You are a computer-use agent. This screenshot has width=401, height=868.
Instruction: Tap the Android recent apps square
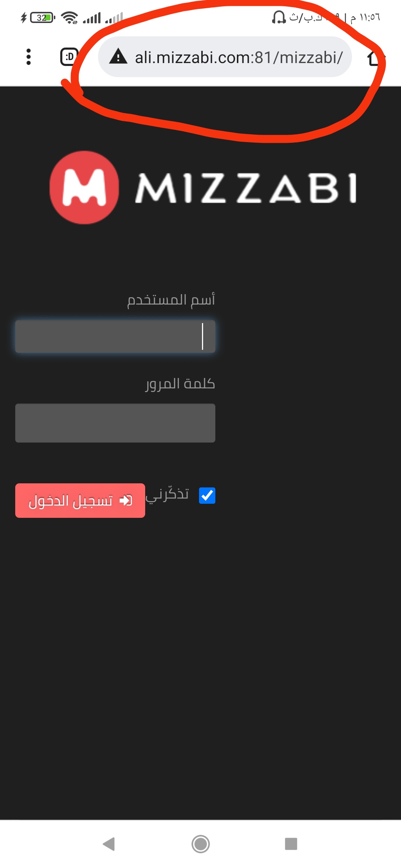(291, 844)
